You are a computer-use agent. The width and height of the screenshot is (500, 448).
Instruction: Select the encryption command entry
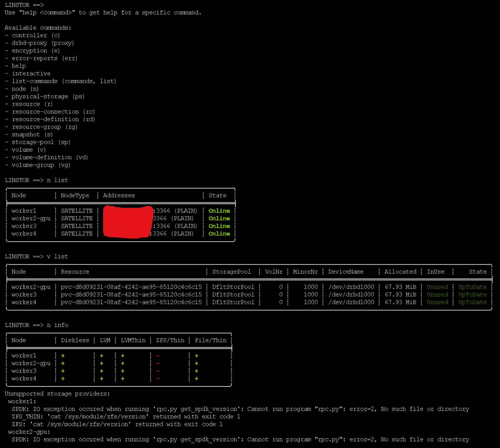[29, 50]
